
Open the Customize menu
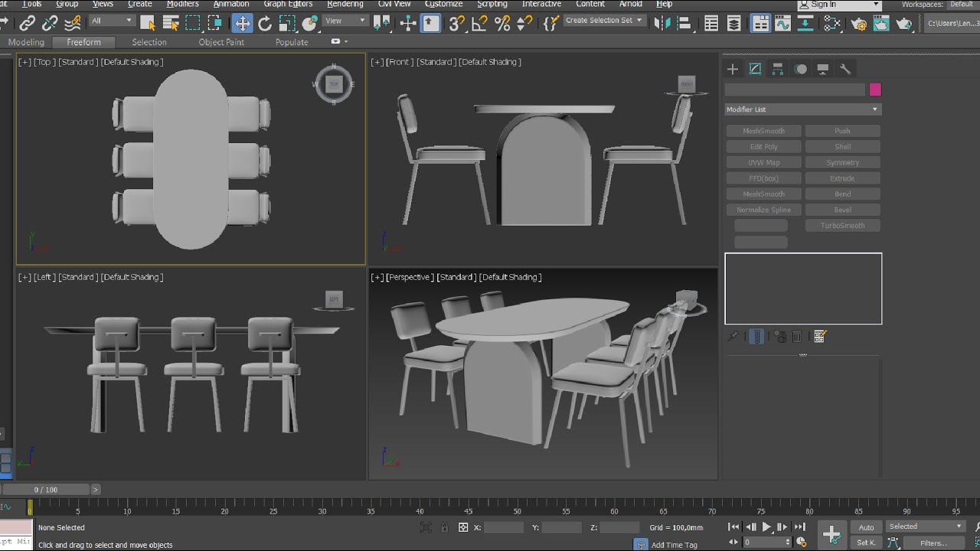pos(444,4)
